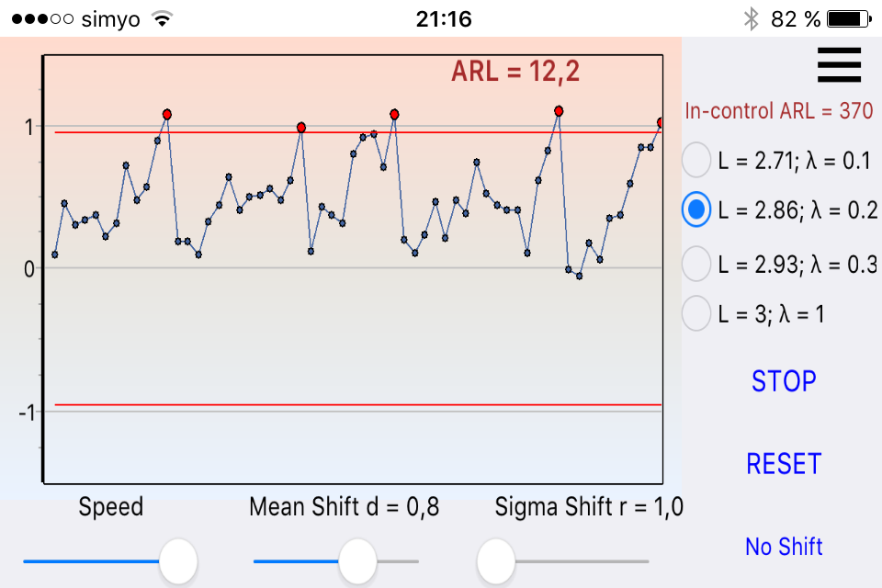Click the Speed slider thumb
Image resolution: width=882 pixels, height=588 pixels.
178,561
